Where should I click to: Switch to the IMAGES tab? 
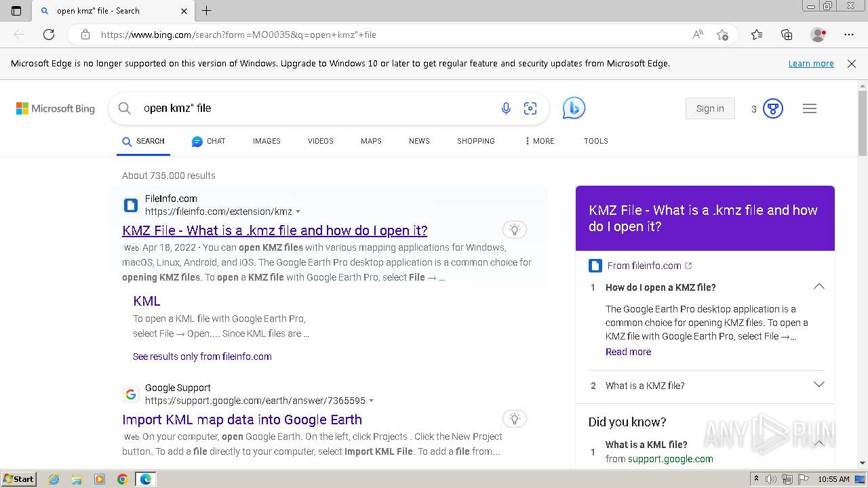pos(267,141)
